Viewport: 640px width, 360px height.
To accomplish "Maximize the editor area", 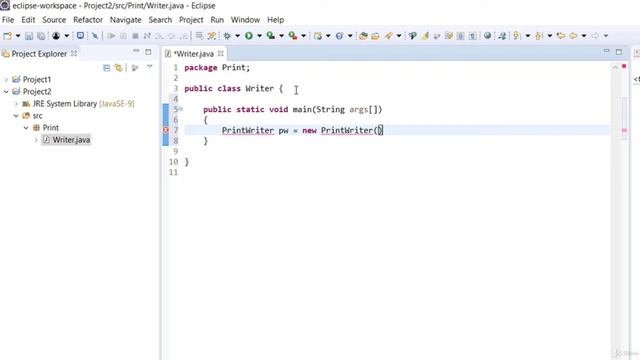I will click(x=619, y=52).
